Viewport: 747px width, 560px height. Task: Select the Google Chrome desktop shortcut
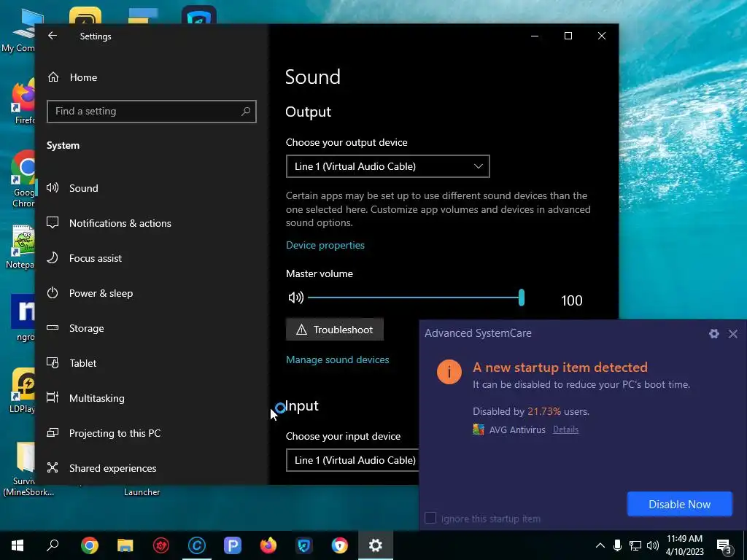click(x=24, y=179)
